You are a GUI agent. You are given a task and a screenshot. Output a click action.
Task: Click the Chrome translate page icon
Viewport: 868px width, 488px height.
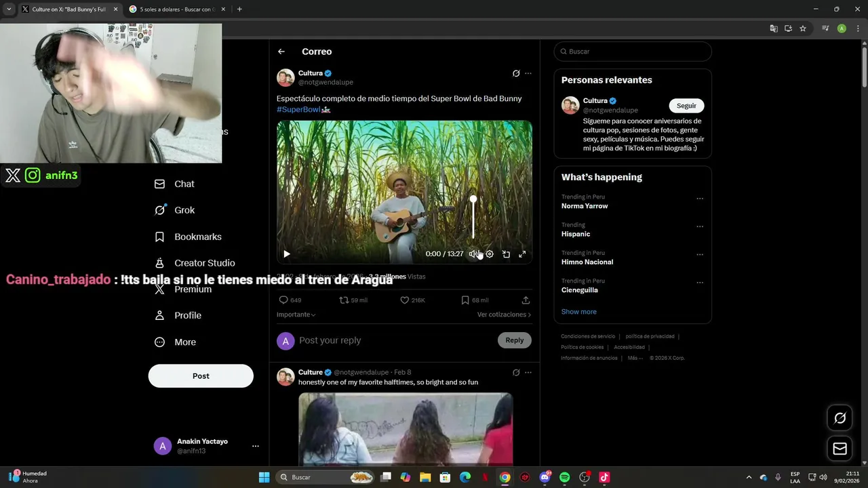tap(774, 28)
